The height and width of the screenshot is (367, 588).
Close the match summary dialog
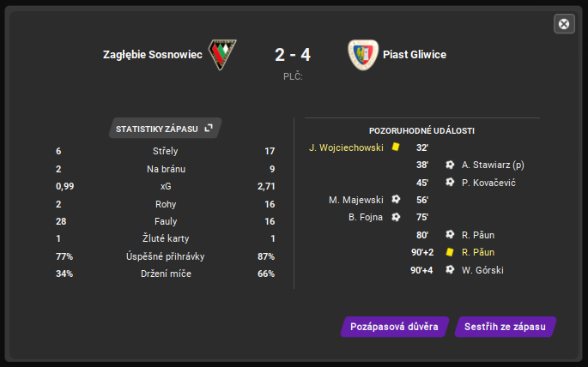point(564,24)
